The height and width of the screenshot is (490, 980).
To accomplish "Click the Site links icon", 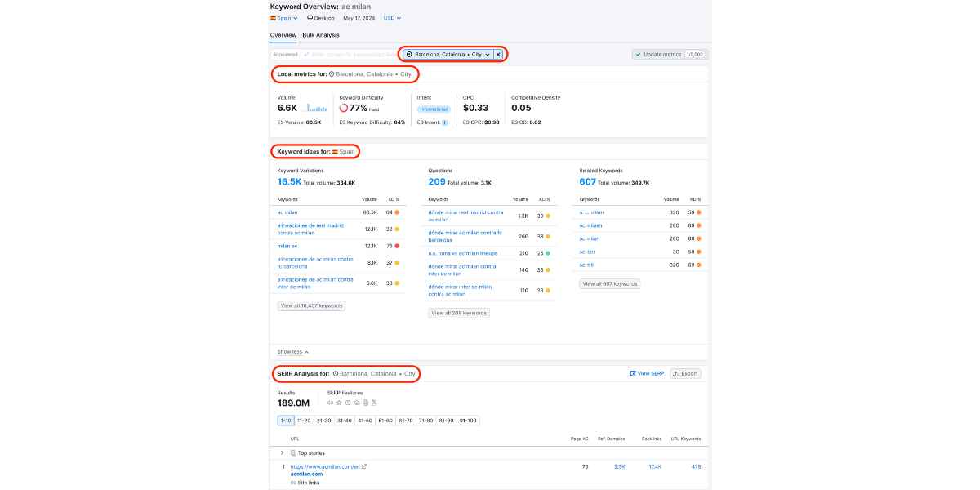I will coord(293,483).
